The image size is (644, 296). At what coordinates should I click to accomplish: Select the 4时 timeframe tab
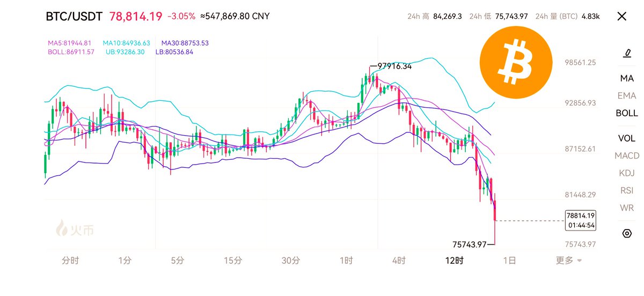tap(399, 261)
